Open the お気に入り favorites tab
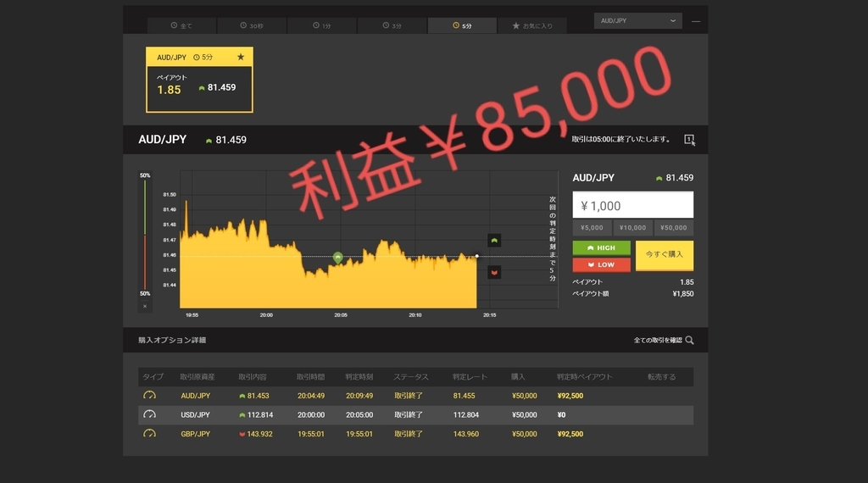868x483 pixels. point(532,25)
